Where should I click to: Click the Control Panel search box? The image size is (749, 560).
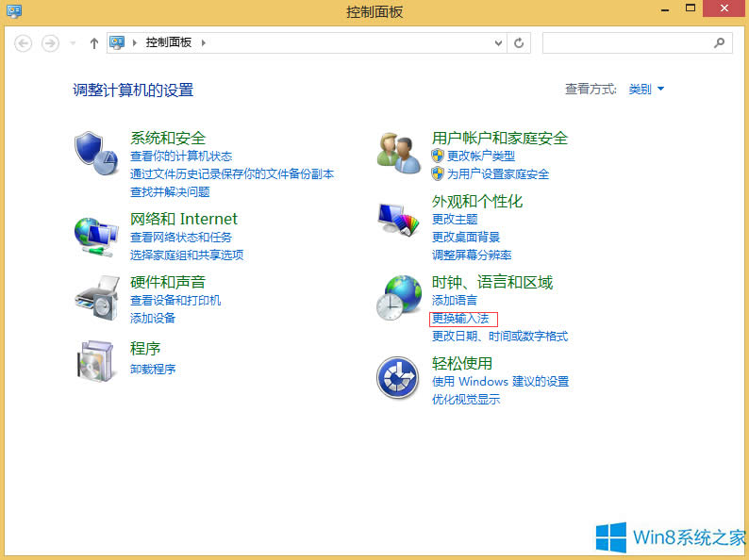[627, 42]
